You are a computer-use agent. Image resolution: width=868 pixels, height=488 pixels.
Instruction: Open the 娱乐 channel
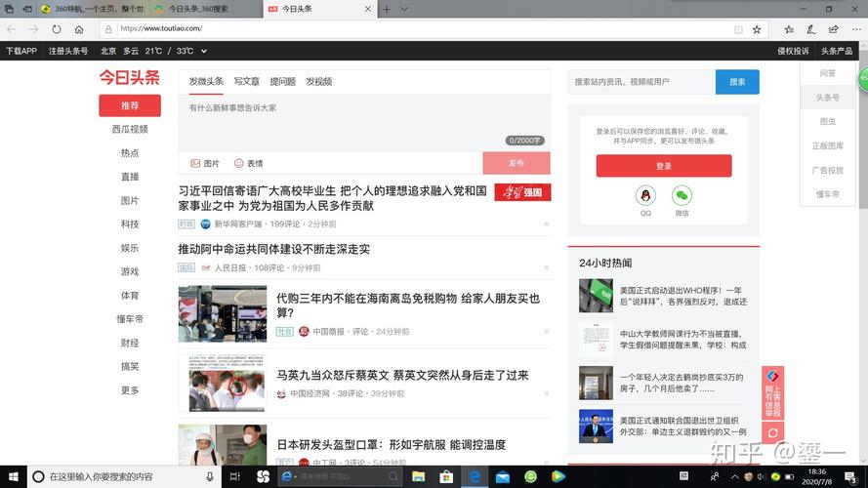130,248
